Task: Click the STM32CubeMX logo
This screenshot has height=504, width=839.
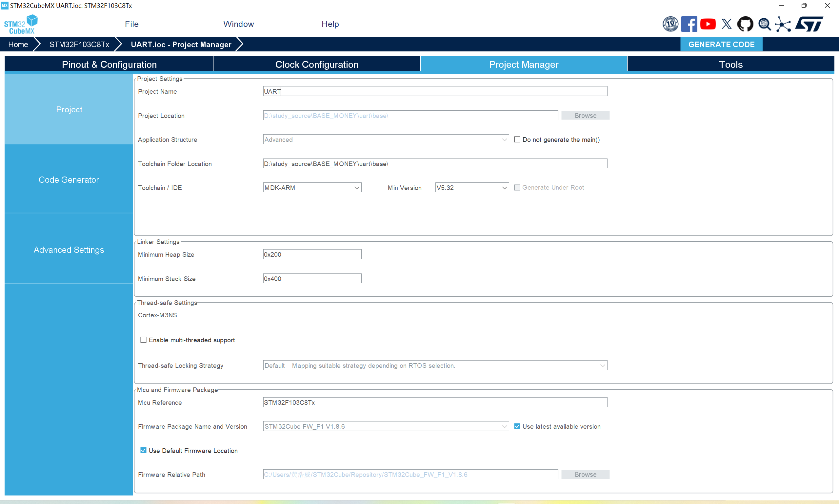Action: [x=20, y=24]
